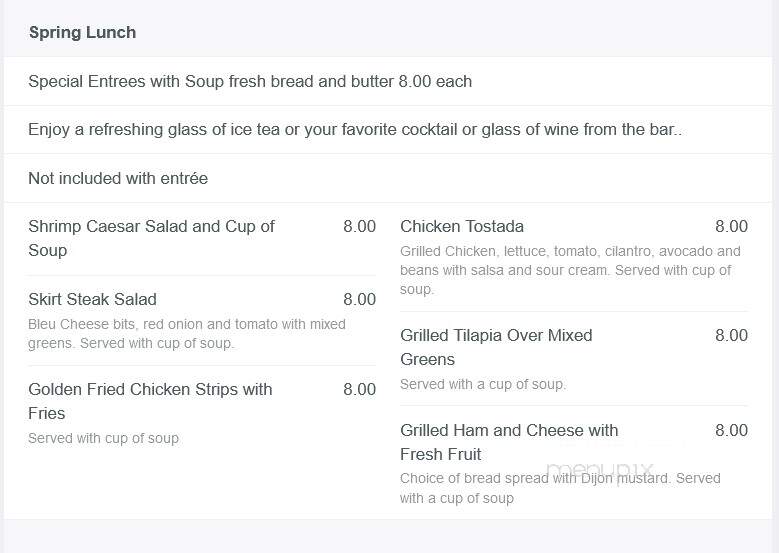The height and width of the screenshot is (553, 779).
Task: Open the Skirt Steak Salad item
Action: (92, 300)
